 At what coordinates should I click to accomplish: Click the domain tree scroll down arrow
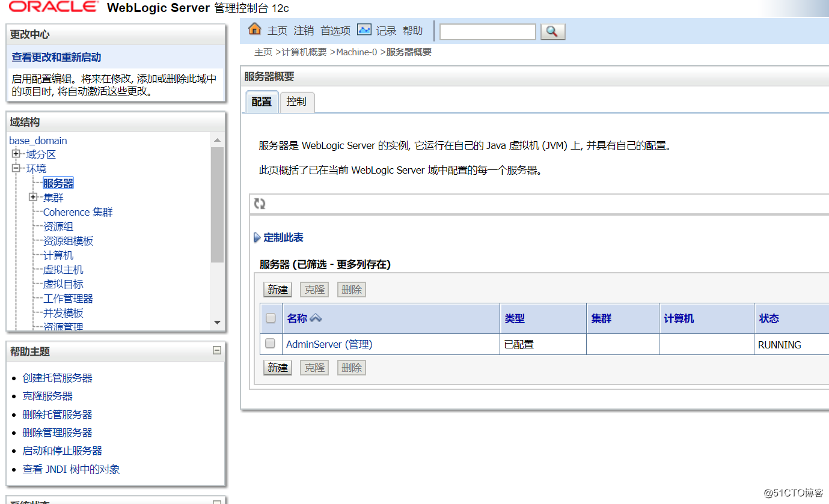coord(217,323)
